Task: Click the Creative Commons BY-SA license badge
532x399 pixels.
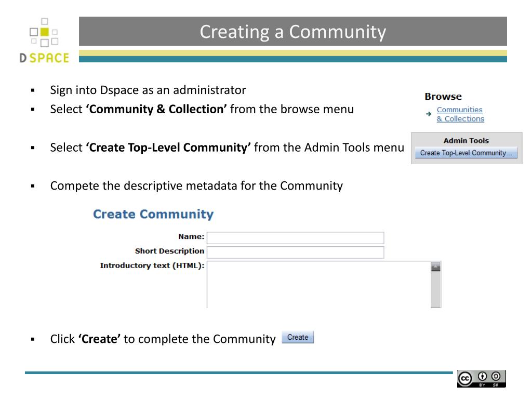Action: 482,379
